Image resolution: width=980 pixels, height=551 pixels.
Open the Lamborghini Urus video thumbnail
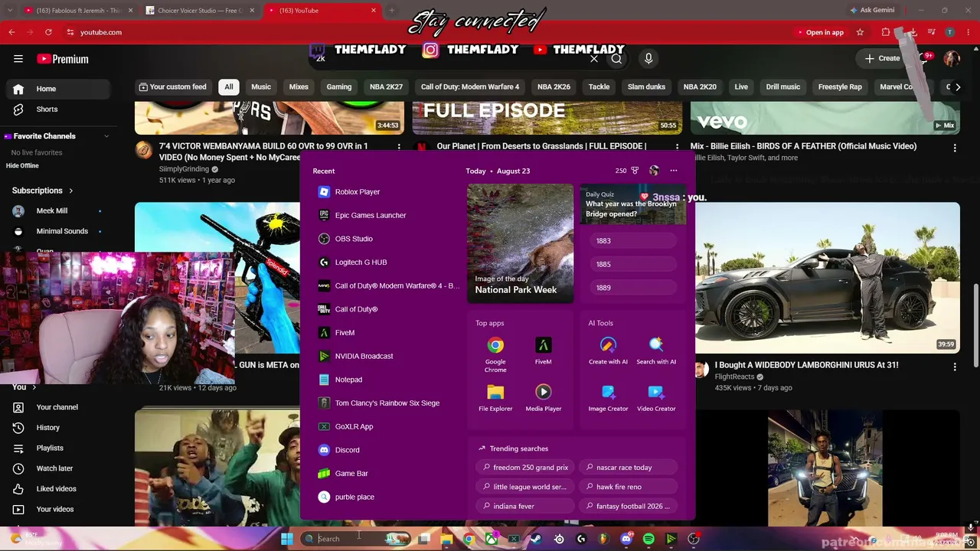click(x=827, y=278)
